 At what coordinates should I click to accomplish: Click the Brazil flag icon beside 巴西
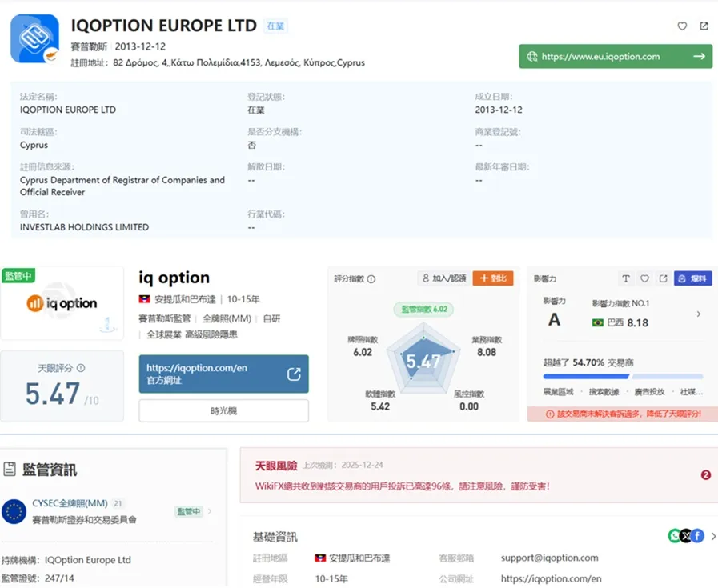[598, 322]
